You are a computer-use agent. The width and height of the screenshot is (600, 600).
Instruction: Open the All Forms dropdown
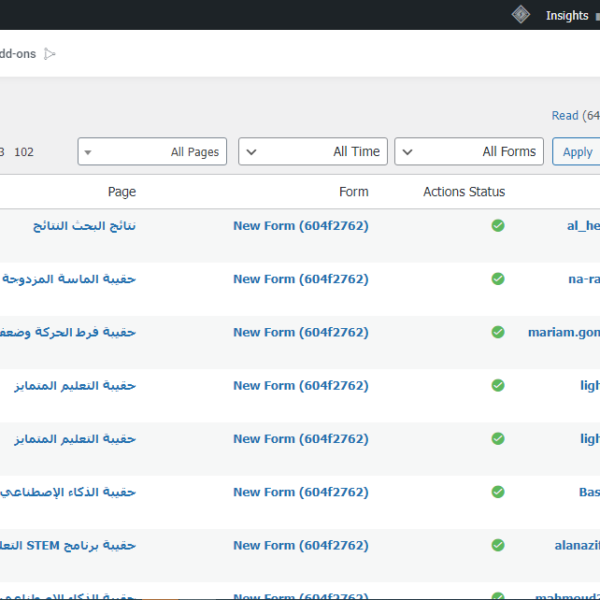coord(469,152)
